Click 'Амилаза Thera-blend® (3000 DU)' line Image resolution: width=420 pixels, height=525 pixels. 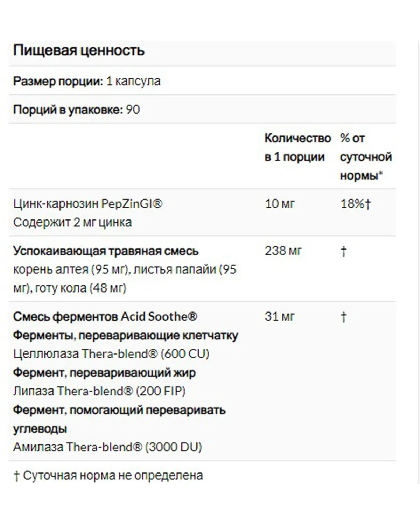pos(108,447)
